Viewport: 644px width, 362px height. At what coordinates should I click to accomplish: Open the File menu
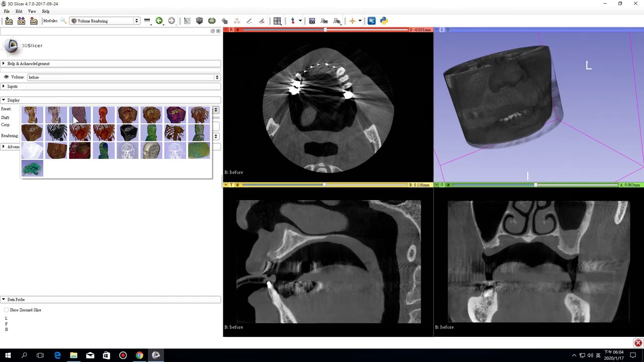tap(7, 11)
